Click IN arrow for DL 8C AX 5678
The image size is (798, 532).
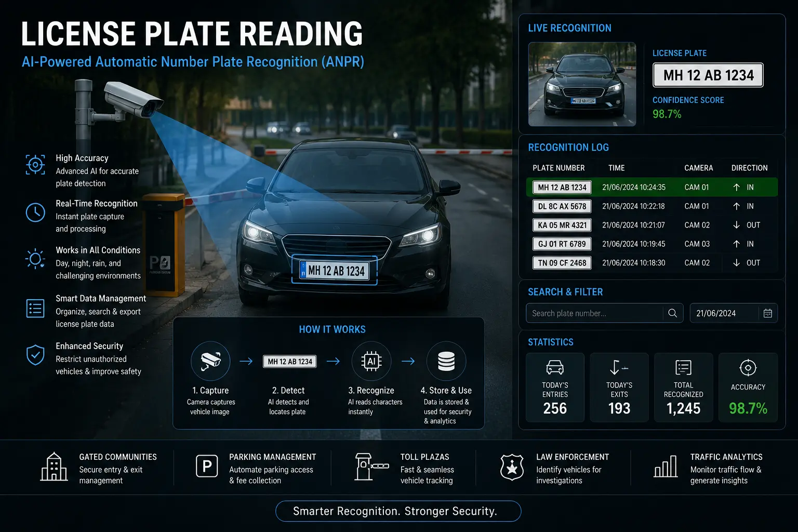coord(736,206)
